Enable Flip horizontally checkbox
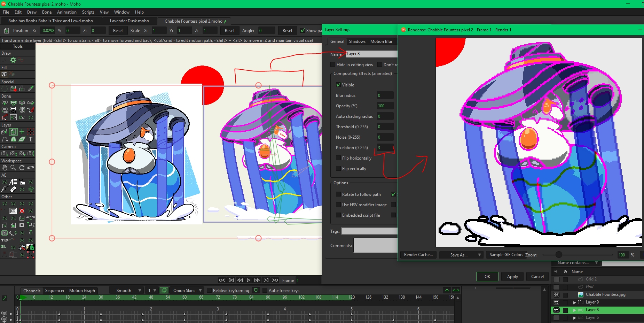 [338, 158]
